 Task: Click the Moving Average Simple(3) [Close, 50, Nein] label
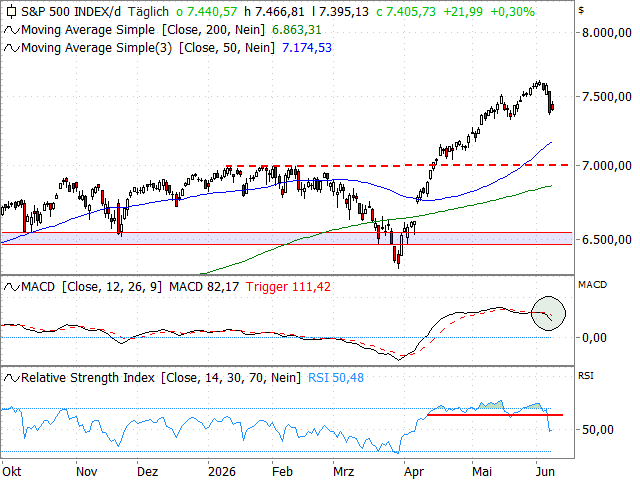pos(148,48)
